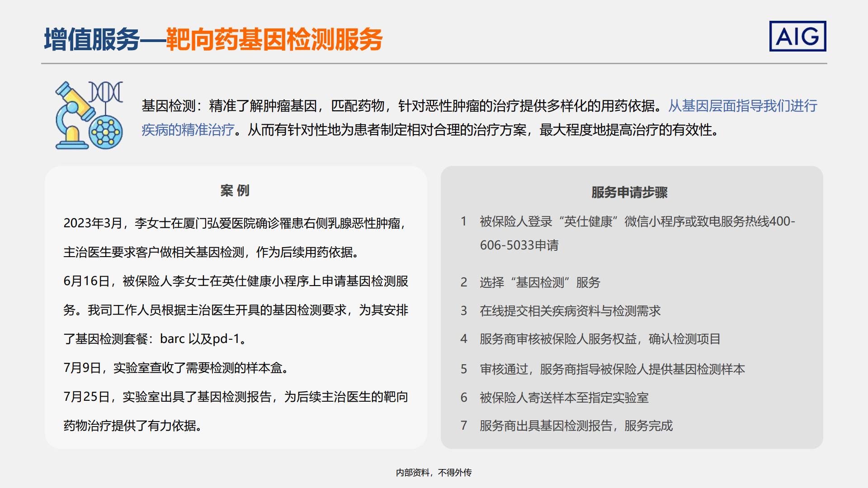This screenshot has width=868, height=488.
Task: Click the 服务申请步骤 heading
Action: pos(629,192)
